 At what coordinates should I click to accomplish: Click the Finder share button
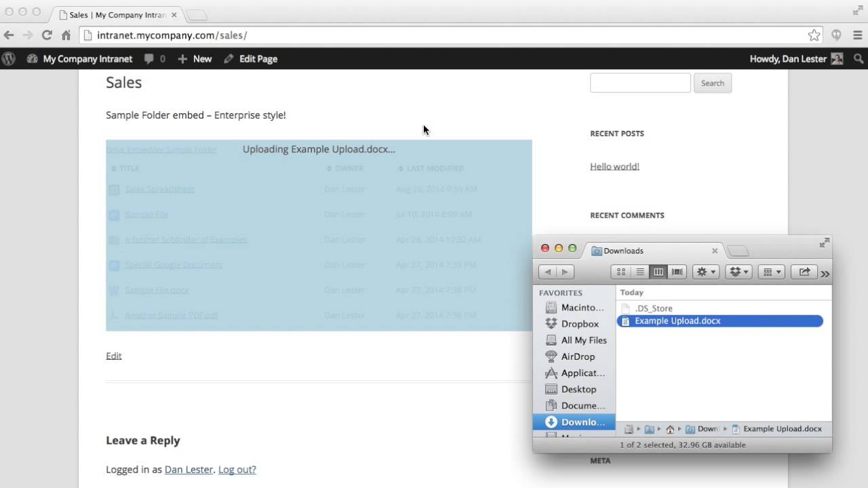pos(804,272)
